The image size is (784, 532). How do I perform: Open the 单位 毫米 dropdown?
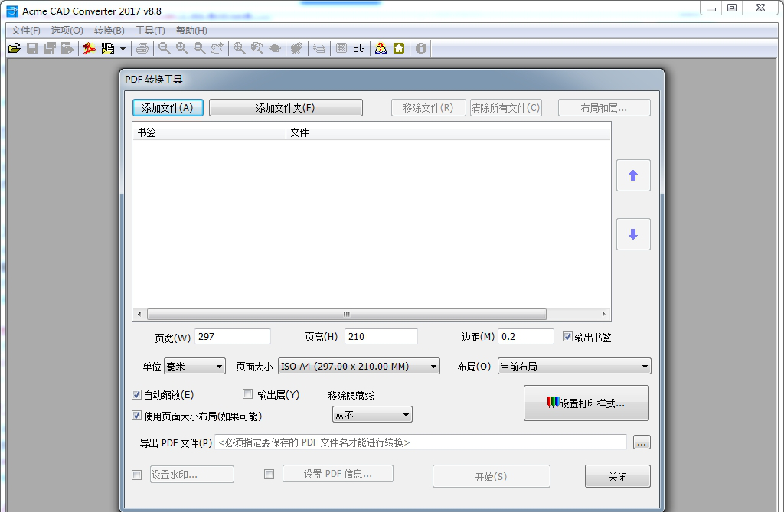[195, 366]
